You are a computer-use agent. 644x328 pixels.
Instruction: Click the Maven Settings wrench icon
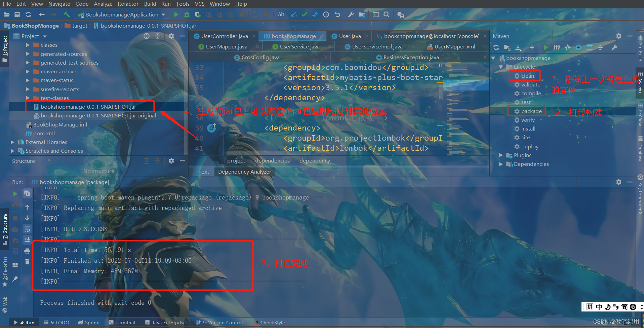pyautogui.click(x=614, y=47)
